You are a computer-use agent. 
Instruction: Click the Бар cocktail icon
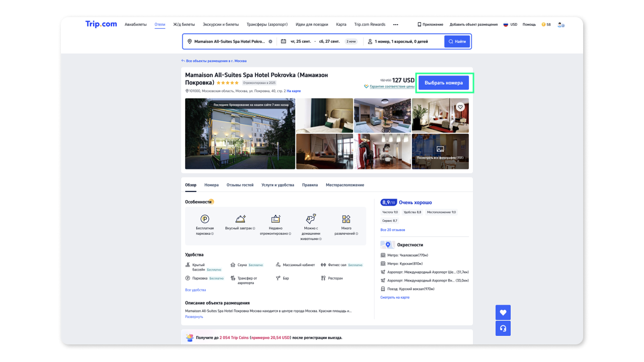278,278
